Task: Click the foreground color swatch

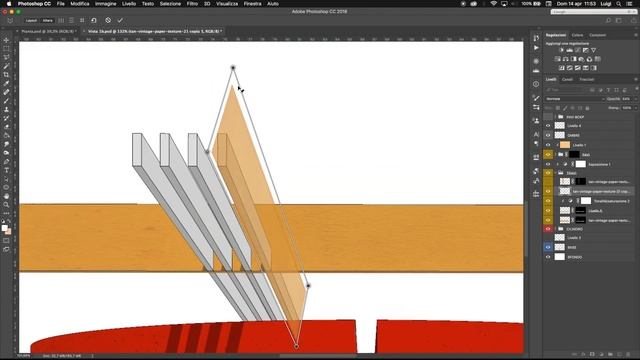Action: (x=4, y=228)
